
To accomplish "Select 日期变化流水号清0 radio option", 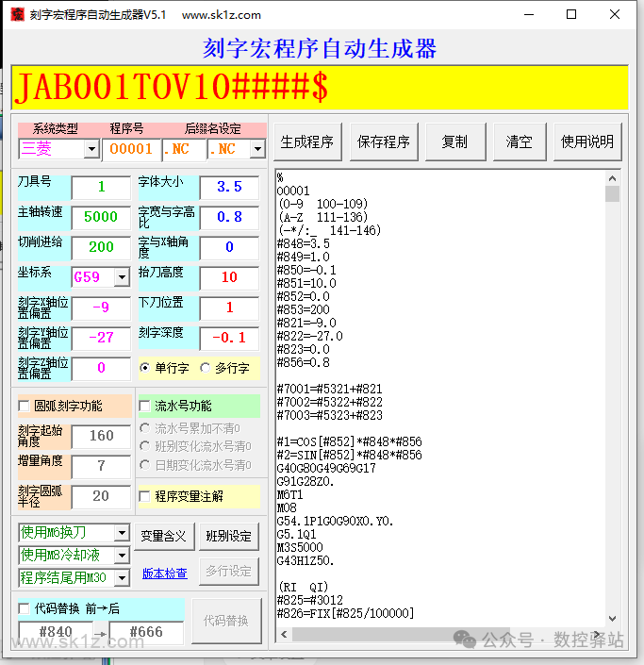I will tap(145, 465).
